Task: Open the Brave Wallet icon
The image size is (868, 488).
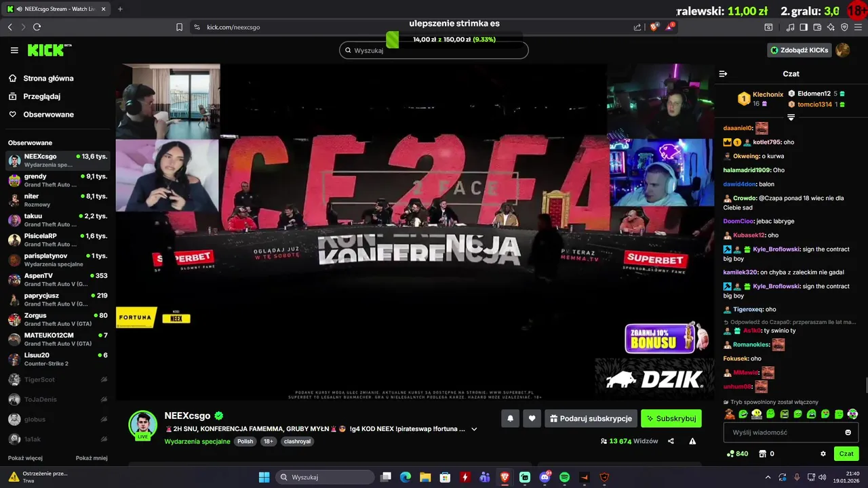Action: 817,27
